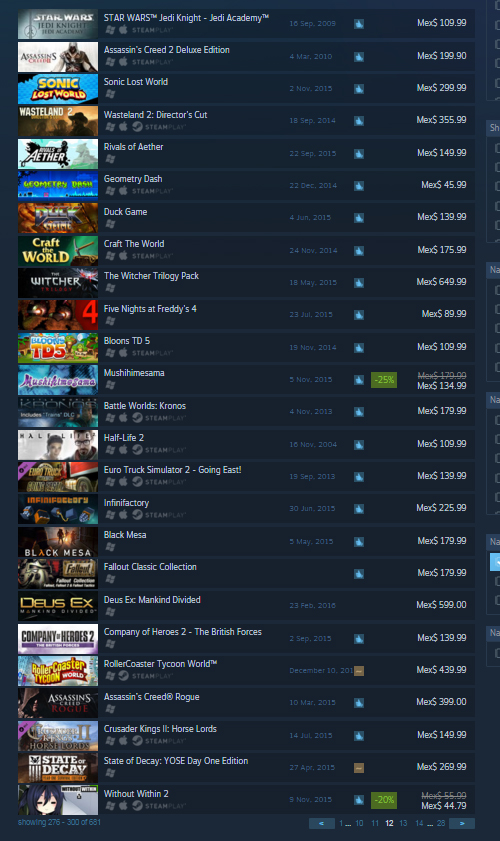Viewport: 500px width, 841px height.
Task: Click the thumbs-up review icon for Black Mesa
Action: (x=359, y=542)
